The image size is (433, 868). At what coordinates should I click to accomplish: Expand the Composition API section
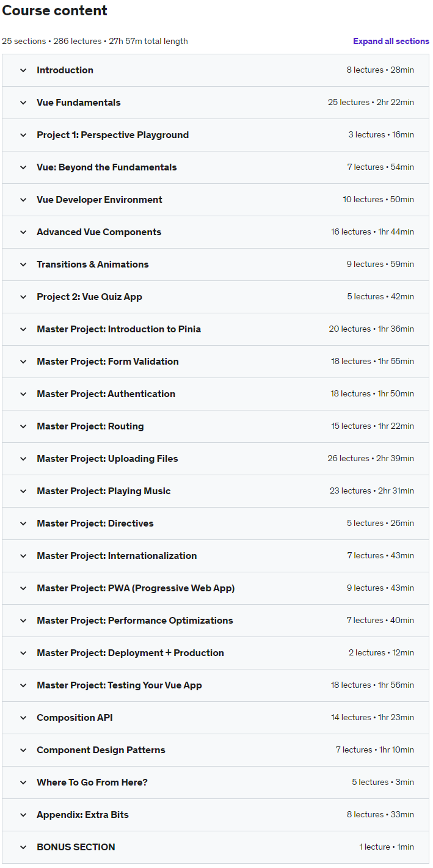[75, 718]
